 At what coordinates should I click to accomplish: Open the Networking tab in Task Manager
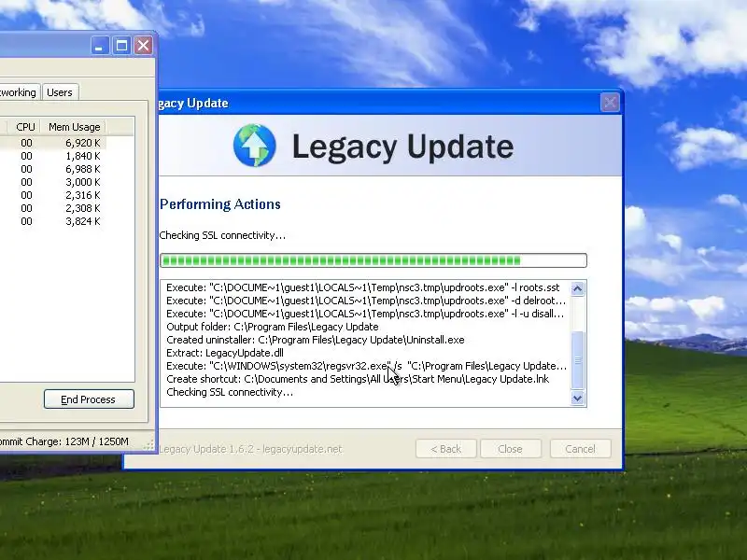(19, 92)
